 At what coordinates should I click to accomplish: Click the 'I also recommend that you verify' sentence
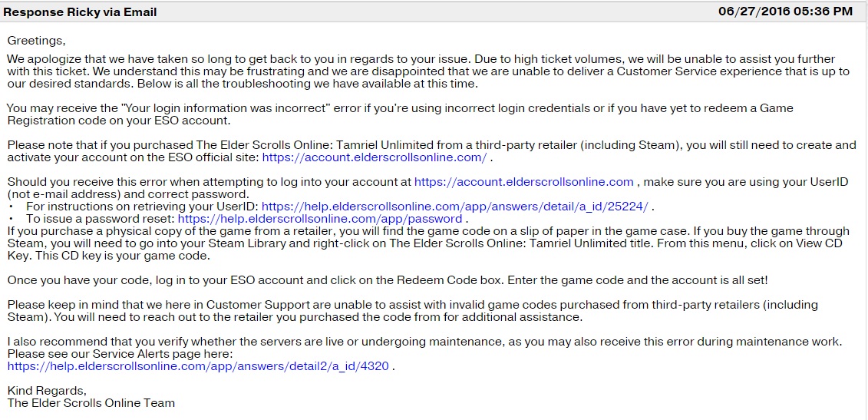[424, 342]
